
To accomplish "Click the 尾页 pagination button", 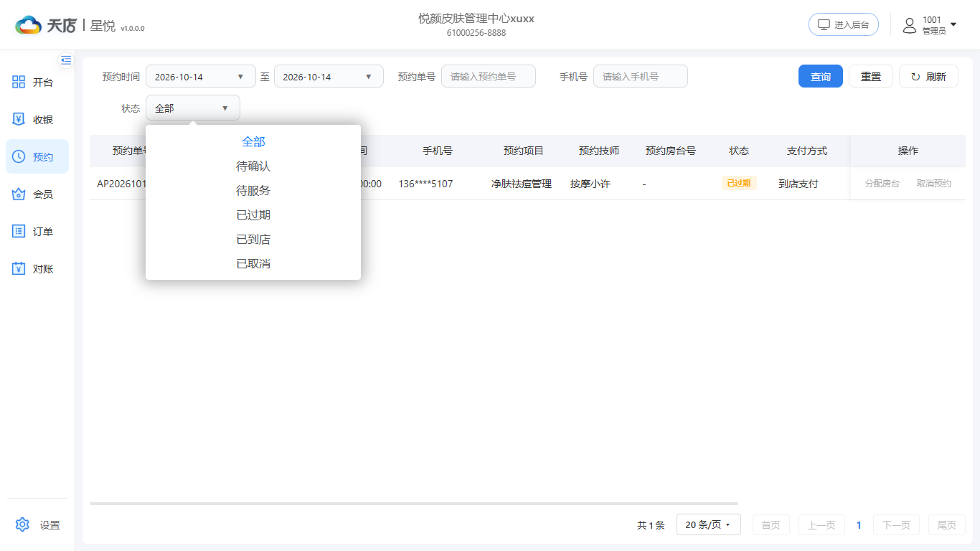I will coord(947,525).
